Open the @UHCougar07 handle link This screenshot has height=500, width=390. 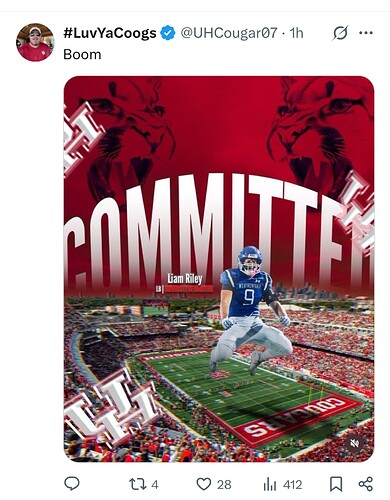[x=229, y=33]
